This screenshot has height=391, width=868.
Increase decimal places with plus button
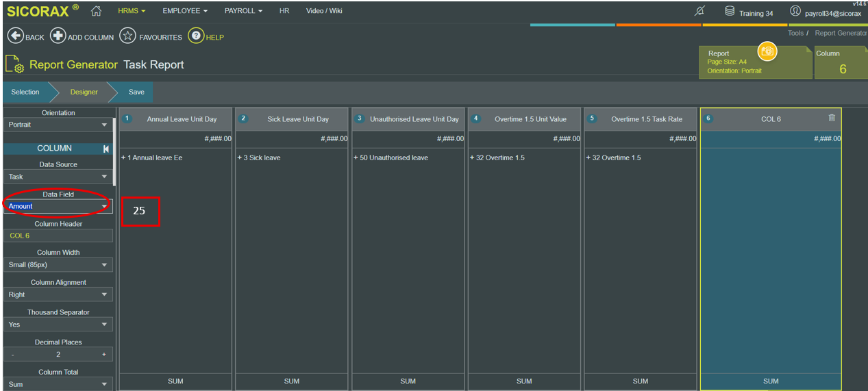tap(104, 355)
